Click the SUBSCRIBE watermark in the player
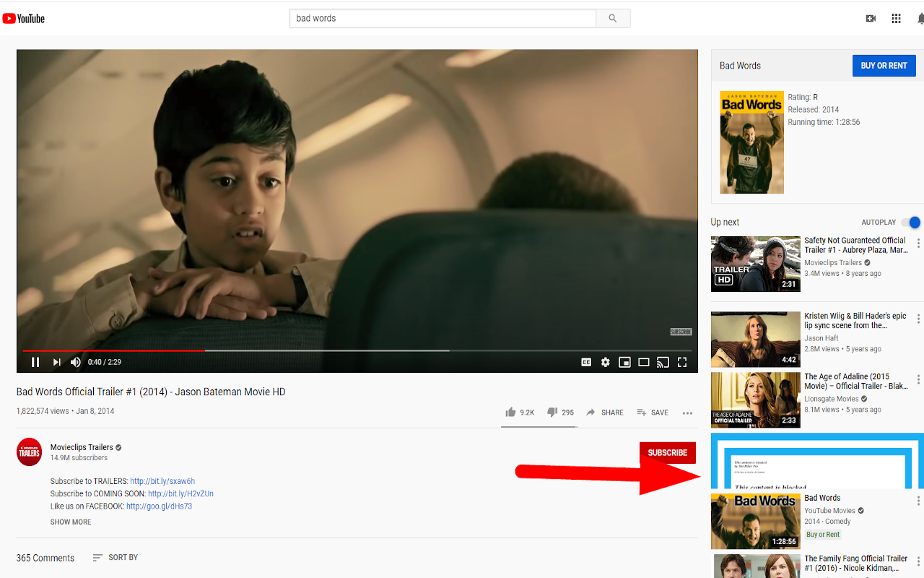Image resolution: width=924 pixels, height=578 pixels. tap(681, 332)
